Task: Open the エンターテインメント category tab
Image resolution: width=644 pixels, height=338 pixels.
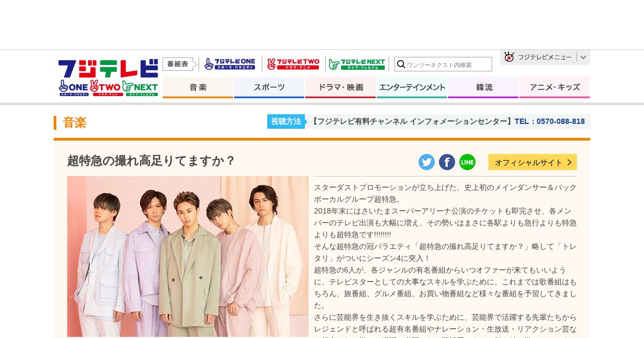Action: 412,87
